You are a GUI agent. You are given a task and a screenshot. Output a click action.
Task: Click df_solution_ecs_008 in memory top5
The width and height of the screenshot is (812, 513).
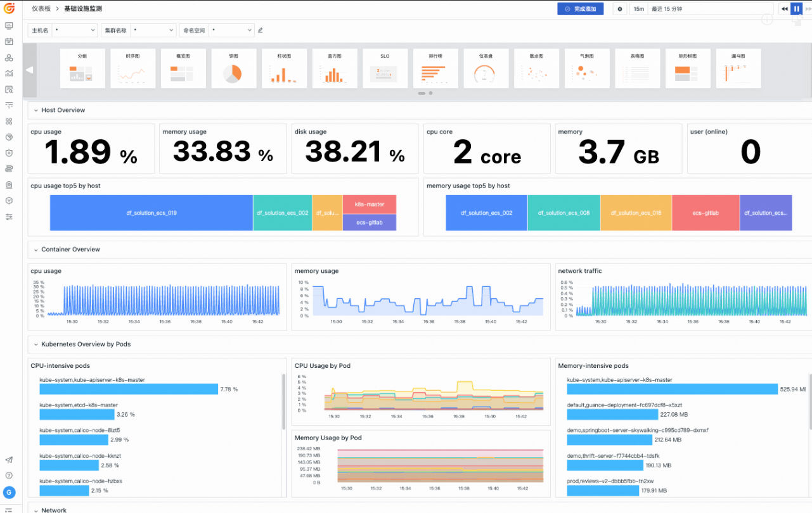[x=564, y=213]
